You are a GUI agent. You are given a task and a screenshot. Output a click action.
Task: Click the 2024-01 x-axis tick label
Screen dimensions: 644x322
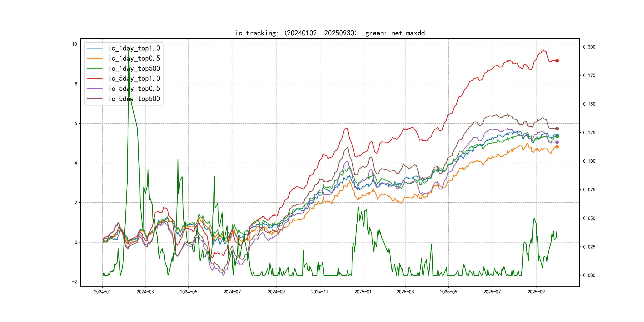(102, 292)
